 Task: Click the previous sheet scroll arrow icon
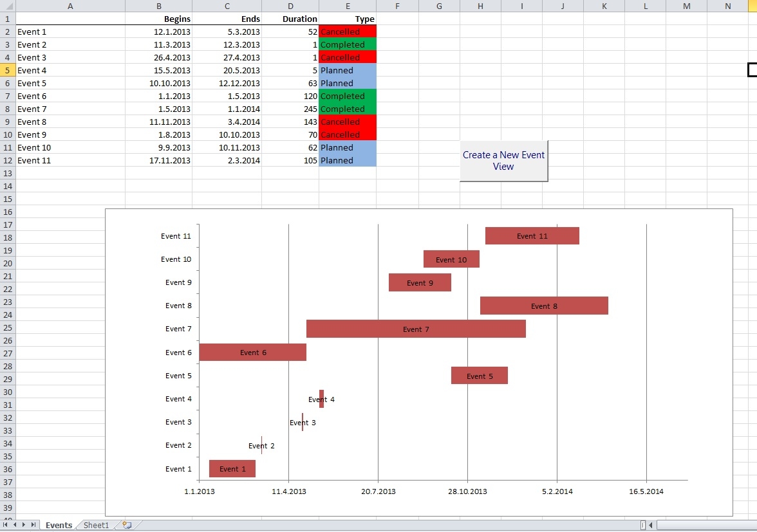[14, 525]
